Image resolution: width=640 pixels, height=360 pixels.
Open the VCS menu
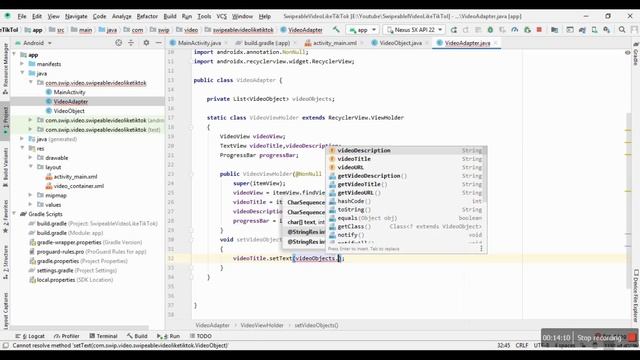[221, 16]
